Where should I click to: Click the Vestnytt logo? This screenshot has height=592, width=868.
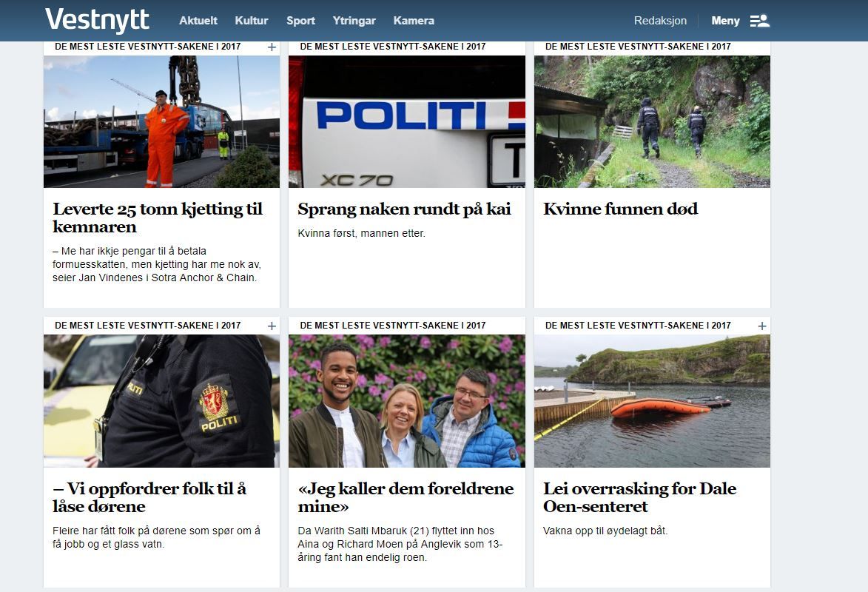(97, 20)
